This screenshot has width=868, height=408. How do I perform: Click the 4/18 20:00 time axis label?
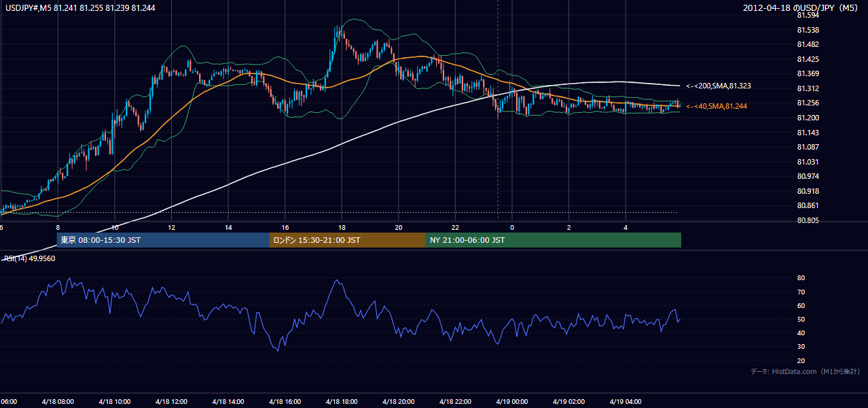coord(398,402)
